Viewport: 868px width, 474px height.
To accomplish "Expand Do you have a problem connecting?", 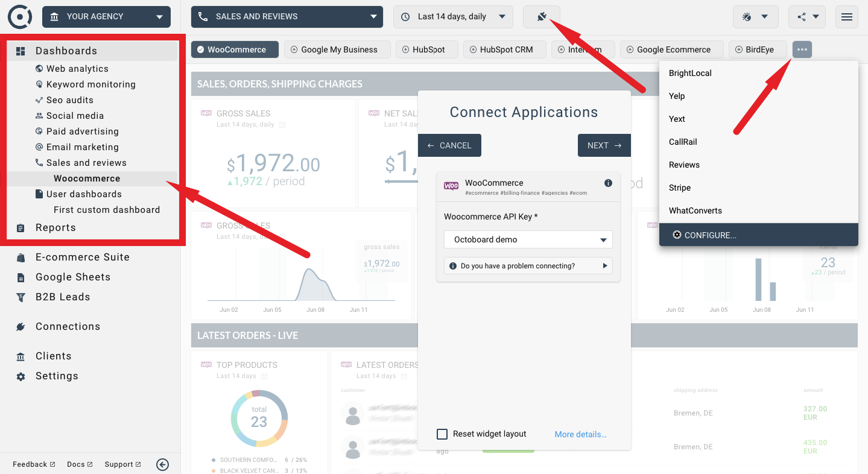I will tap(528, 266).
